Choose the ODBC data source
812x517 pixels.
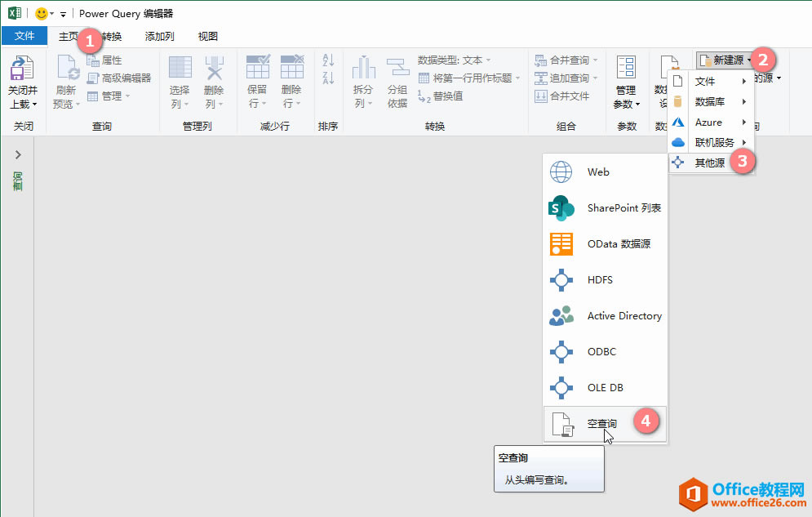pyautogui.click(x=605, y=352)
